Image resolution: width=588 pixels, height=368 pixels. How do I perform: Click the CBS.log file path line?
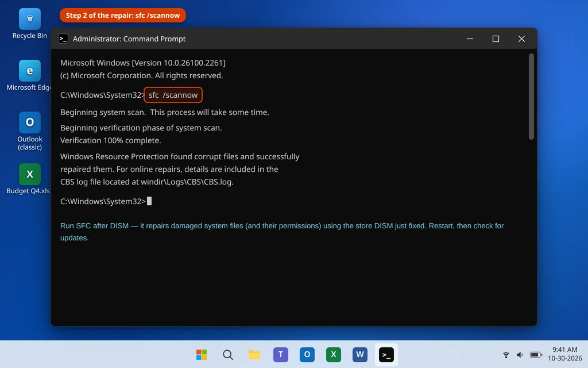146,182
